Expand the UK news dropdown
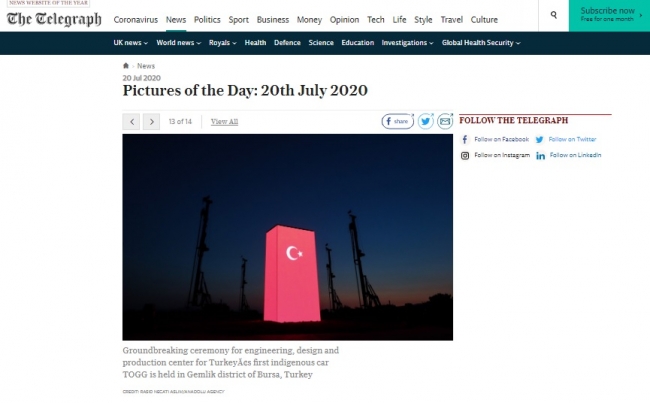Screen dimensions: 650x403 click(130, 43)
